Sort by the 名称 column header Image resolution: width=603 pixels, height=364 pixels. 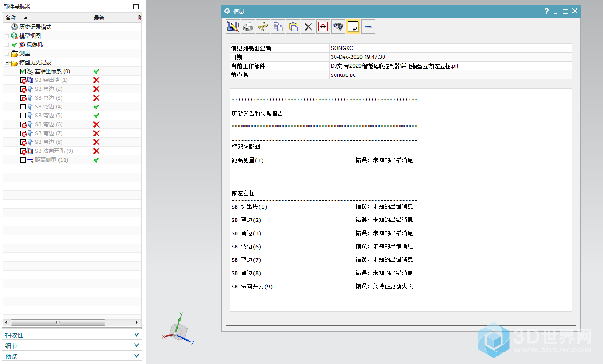(x=46, y=18)
